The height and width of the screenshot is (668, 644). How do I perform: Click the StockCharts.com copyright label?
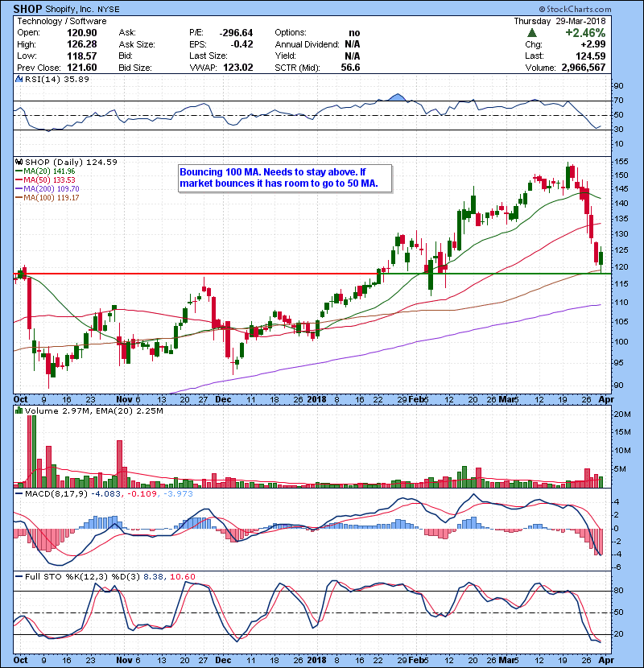[x=575, y=9]
